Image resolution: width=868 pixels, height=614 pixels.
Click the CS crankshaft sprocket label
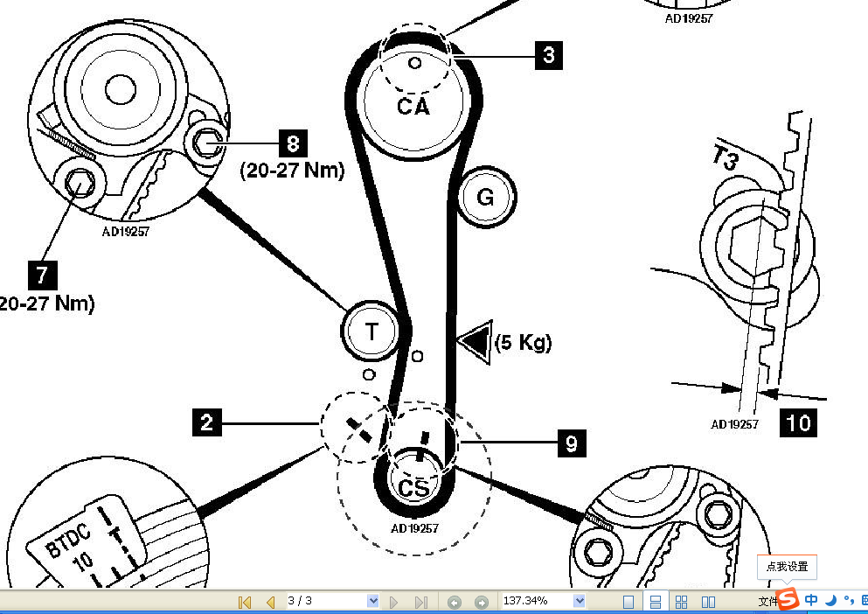click(413, 488)
